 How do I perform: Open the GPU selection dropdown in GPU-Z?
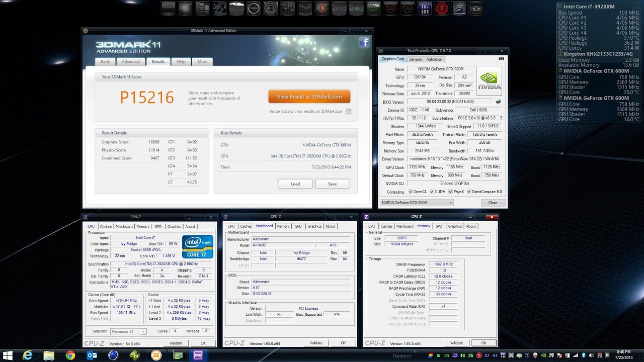coord(417,203)
